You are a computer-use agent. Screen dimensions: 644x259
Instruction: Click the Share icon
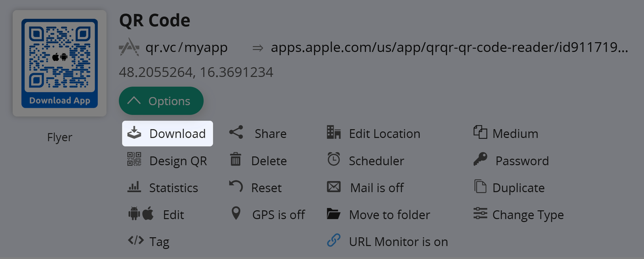236,133
